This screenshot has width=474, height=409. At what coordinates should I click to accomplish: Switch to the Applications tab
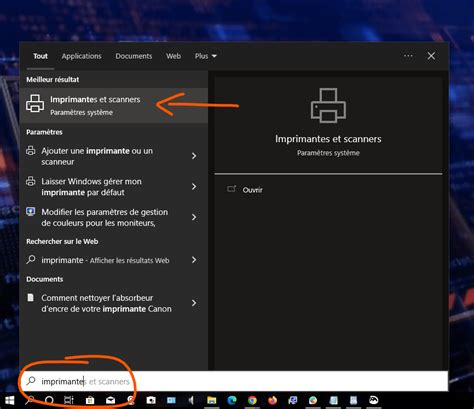81,56
